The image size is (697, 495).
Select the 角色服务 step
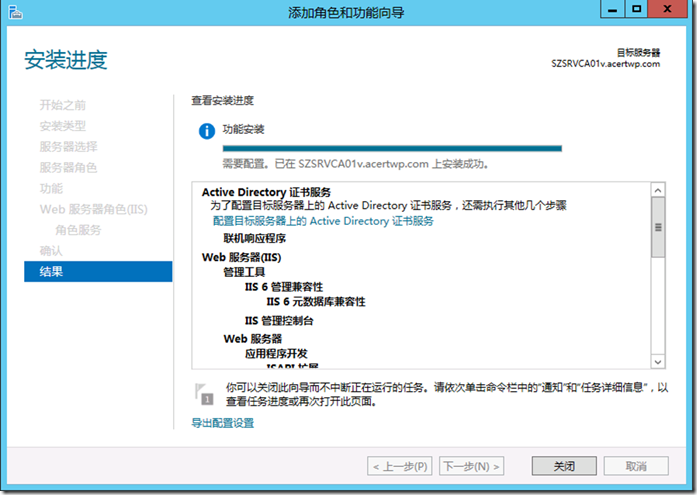tap(78, 230)
